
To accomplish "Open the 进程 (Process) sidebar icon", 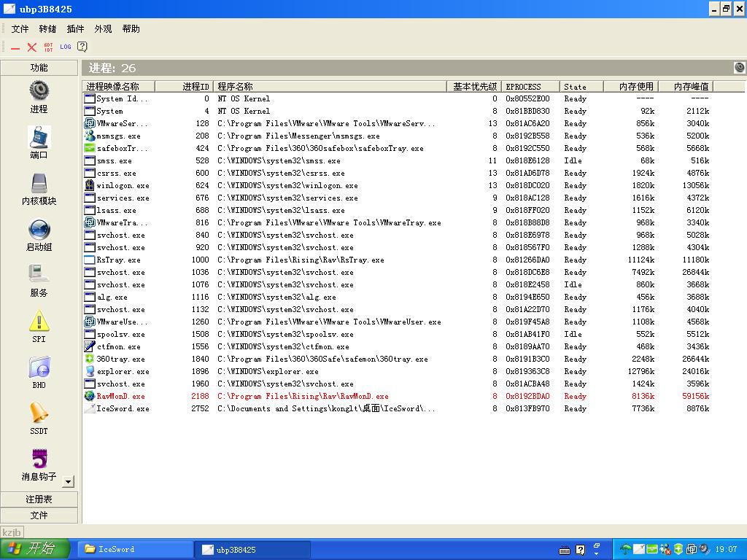I will 39,90.
